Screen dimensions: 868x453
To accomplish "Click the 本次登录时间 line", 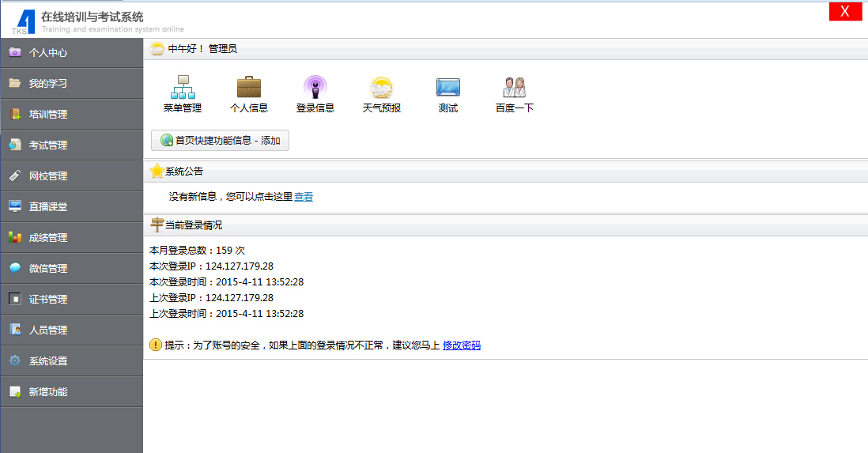I will pos(226,282).
